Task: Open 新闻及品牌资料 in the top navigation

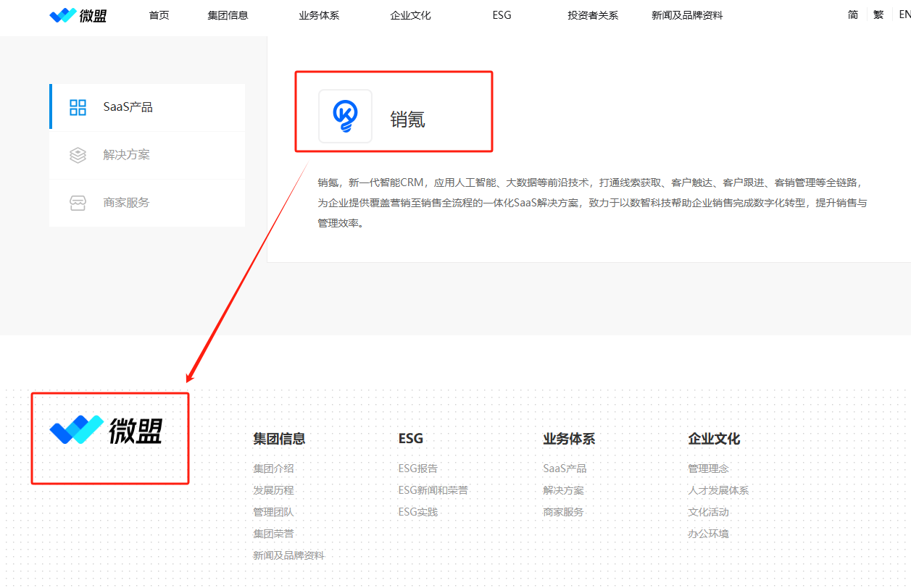Action: click(x=687, y=15)
